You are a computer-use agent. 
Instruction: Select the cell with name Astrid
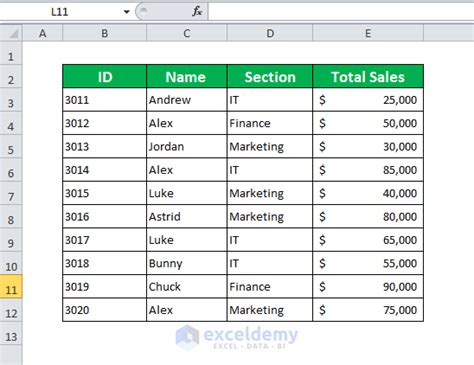coord(187,217)
